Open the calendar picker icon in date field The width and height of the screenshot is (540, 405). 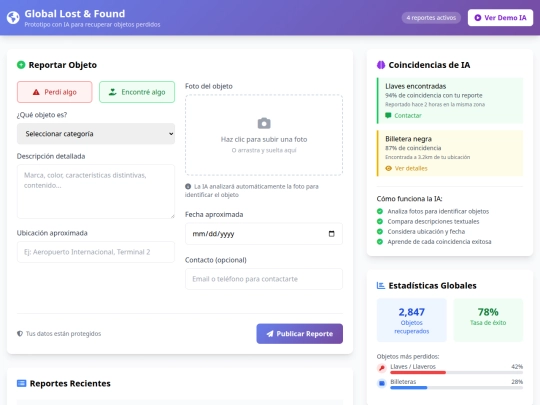pos(331,234)
